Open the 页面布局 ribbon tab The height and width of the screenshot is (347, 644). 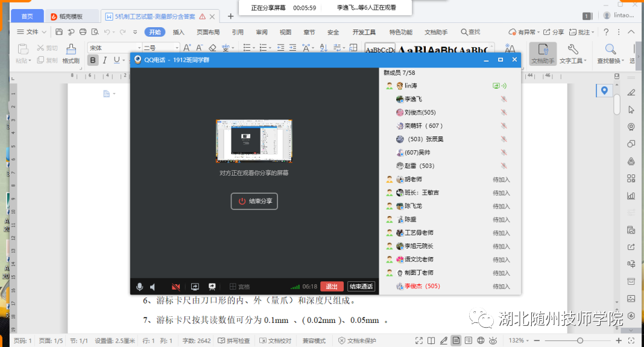[x=208, y=32]
